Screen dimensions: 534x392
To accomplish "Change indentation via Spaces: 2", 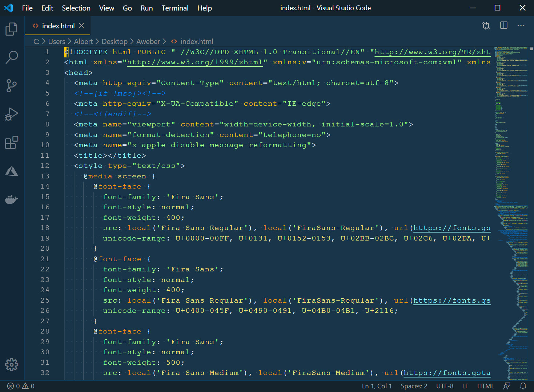I will point(414,386).
